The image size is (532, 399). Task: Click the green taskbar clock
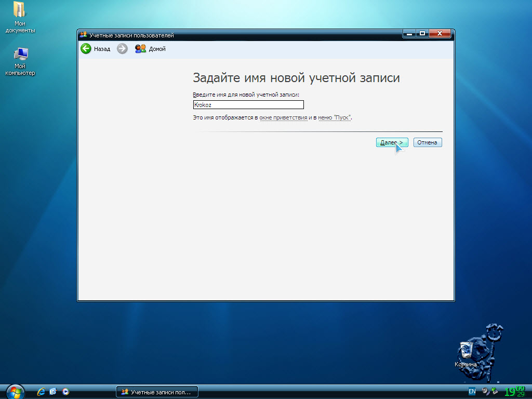[x=515, y=391]
